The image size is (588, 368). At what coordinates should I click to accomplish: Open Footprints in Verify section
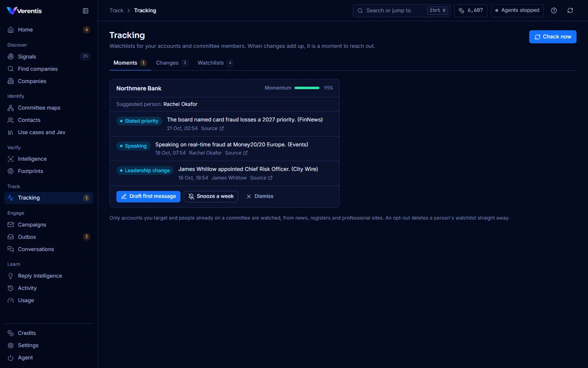point(49,171)
